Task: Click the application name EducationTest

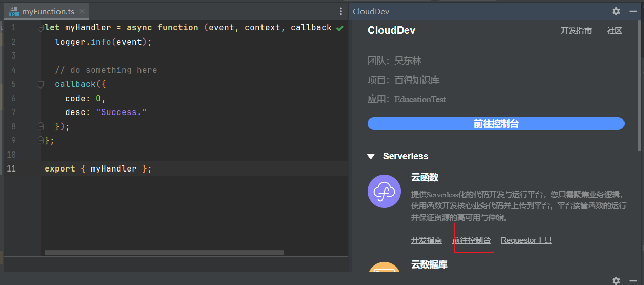Action: (x=420, y=99)
